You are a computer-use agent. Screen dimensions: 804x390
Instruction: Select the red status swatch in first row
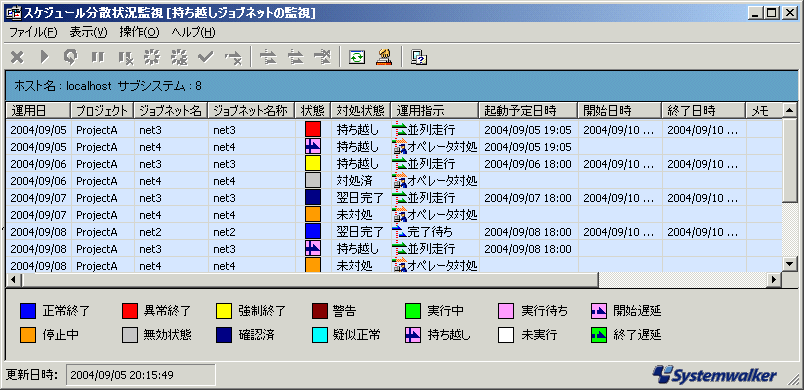pyautogui.click(x=312, y=129)
